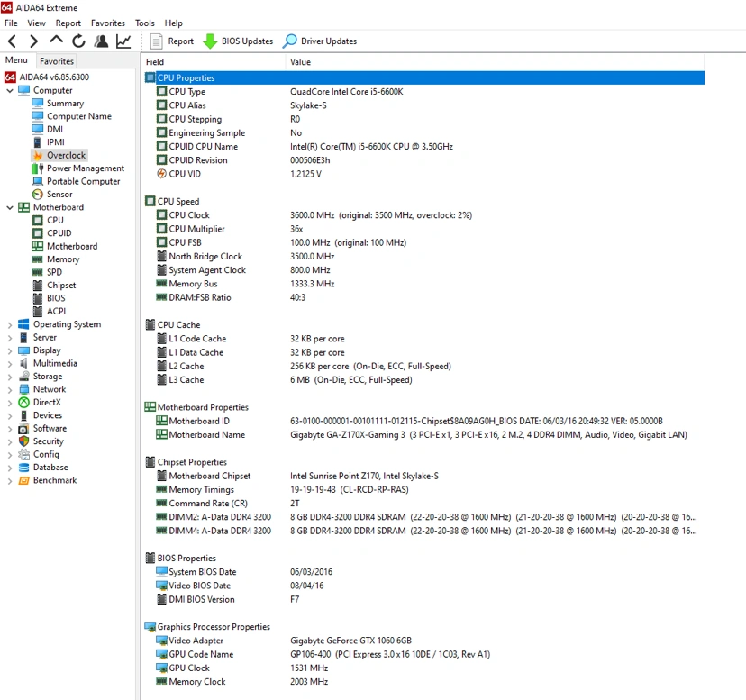Open the Help menu
This screenshot has height=700, width=746.
[174, 23]
